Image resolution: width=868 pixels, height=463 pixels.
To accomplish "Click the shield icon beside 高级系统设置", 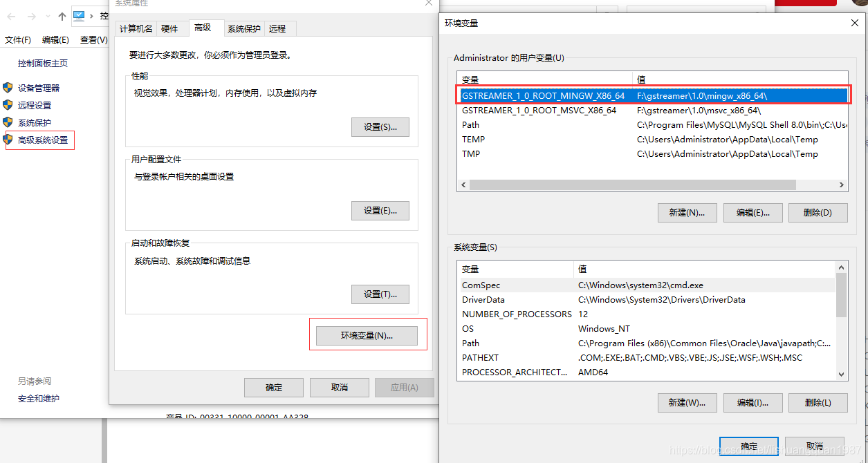I will pos(8,140).
